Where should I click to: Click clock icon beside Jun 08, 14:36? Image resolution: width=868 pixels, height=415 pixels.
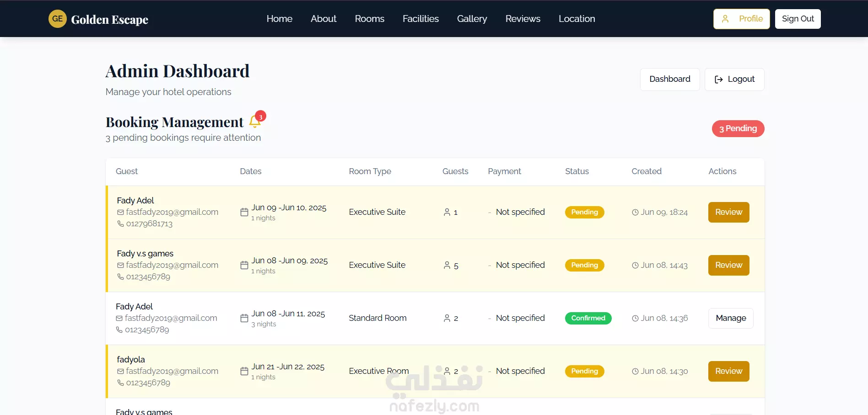point(635,318)
